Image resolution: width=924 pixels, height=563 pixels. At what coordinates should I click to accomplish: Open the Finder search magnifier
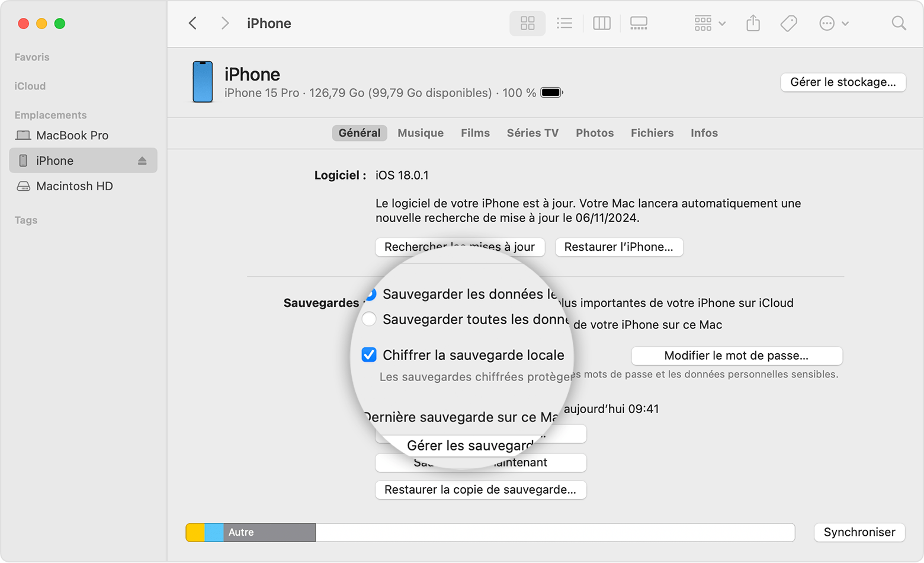click(x=899, y=23)
